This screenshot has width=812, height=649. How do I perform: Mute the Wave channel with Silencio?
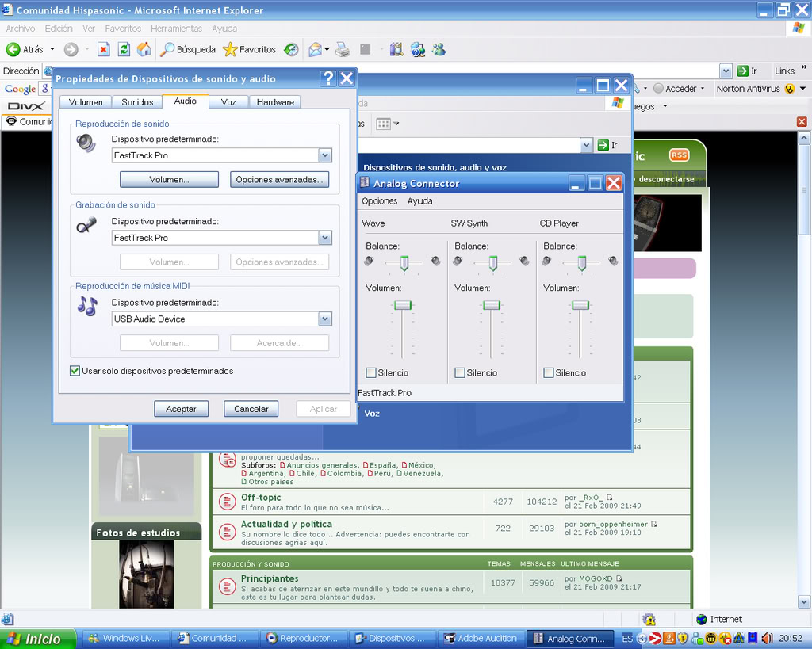371,372
